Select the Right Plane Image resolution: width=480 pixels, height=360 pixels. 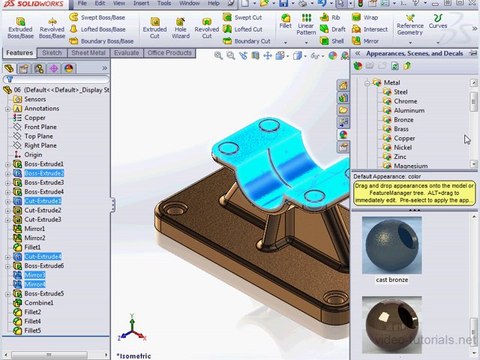click(35, 145)
